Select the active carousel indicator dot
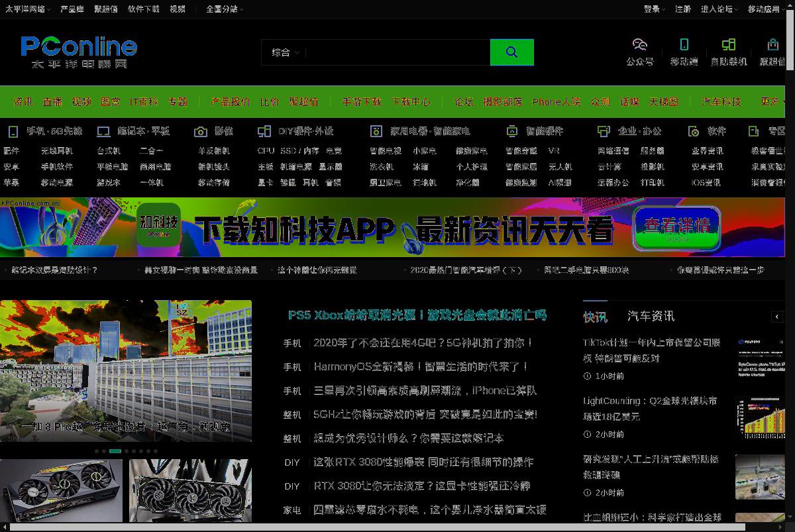795x532 pixels. tap(115, 451)
